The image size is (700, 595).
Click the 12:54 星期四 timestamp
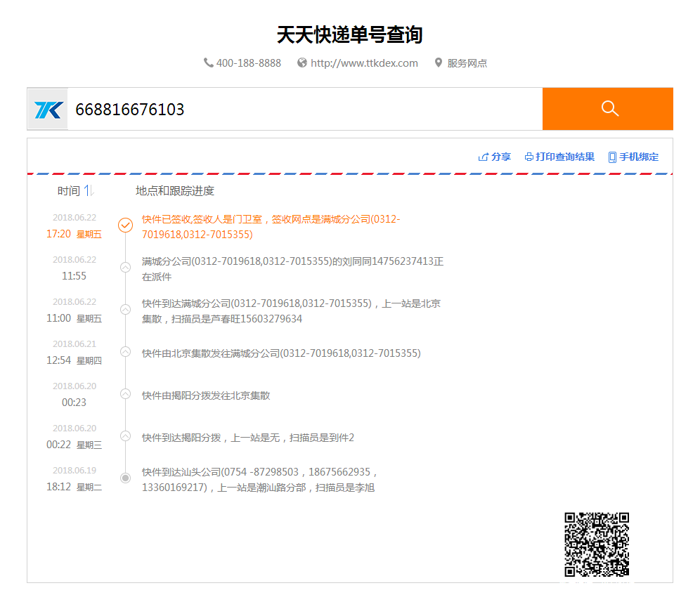pos(74,360)
